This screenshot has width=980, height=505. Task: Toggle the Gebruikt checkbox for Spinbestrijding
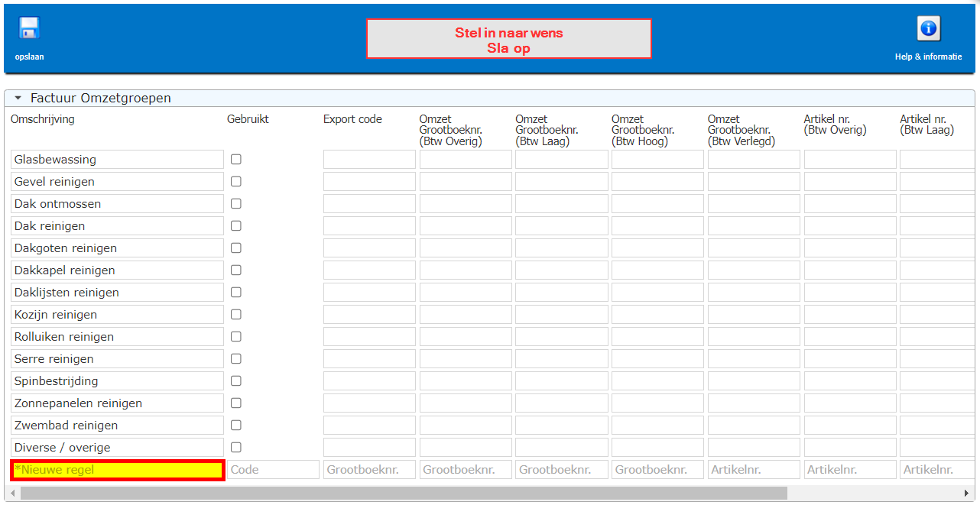[x=236, y=381]
